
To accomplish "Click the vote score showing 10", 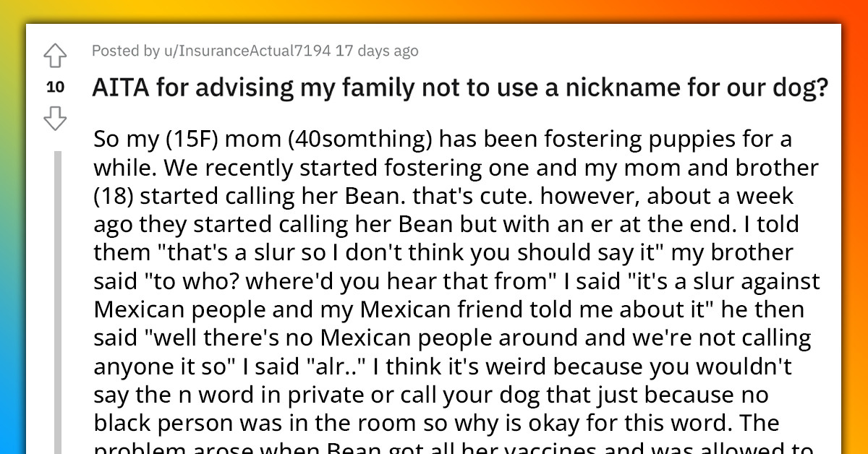I will [x=55, y=87].
